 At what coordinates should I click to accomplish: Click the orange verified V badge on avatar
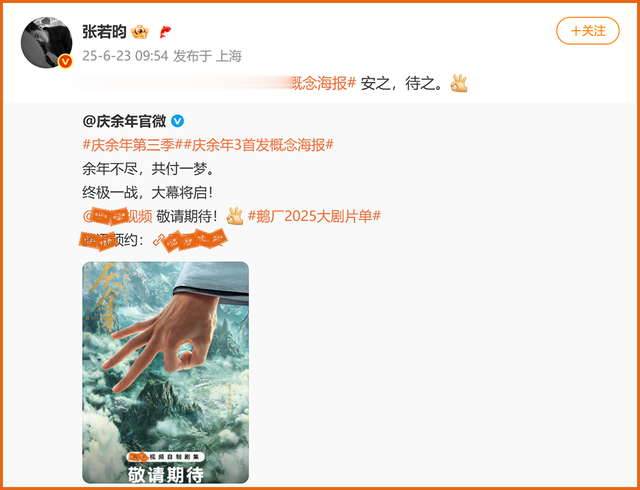click(x=65, y=62)
